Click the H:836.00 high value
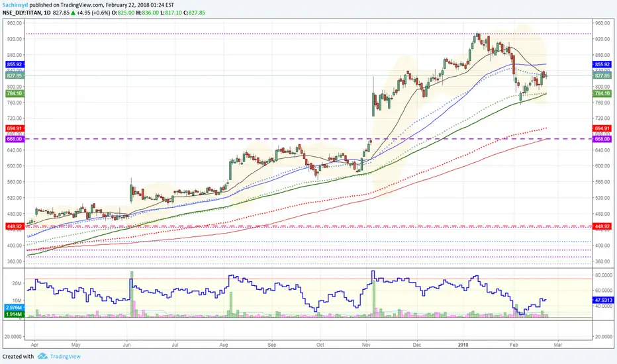617x364 pixels. 148,13
